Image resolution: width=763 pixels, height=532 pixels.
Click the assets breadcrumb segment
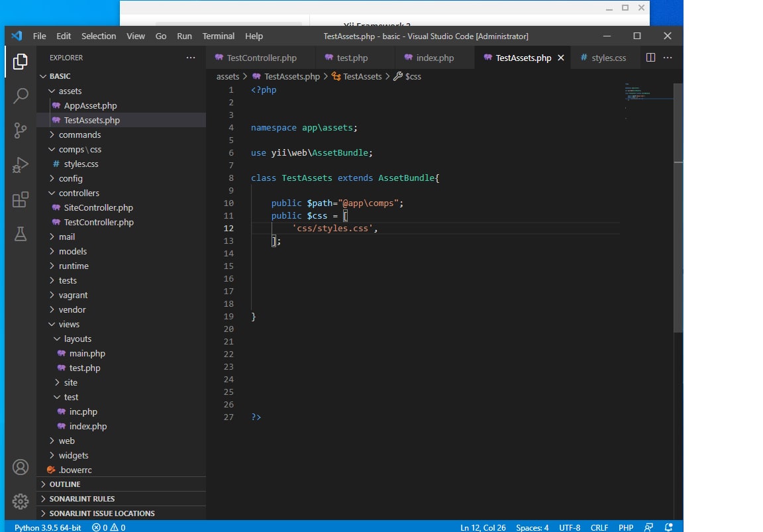[228, 76]
